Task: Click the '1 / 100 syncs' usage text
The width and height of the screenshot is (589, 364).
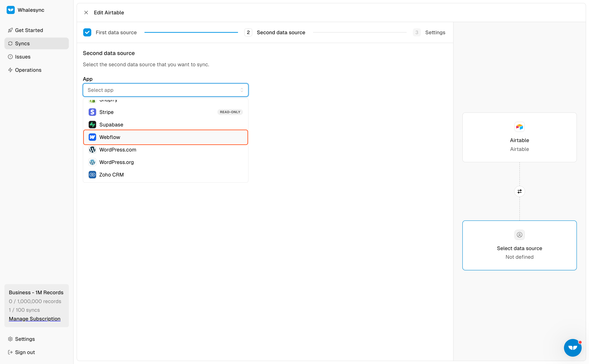Action: pyautogui.click(x=24, y=310)
